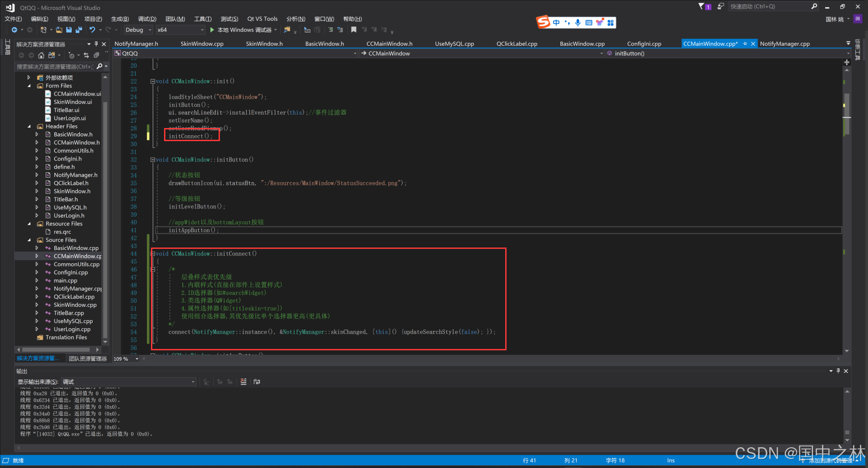
Task: Click the Collapse All icon in Solution Explorer
Action: click(x=96, y=55)
